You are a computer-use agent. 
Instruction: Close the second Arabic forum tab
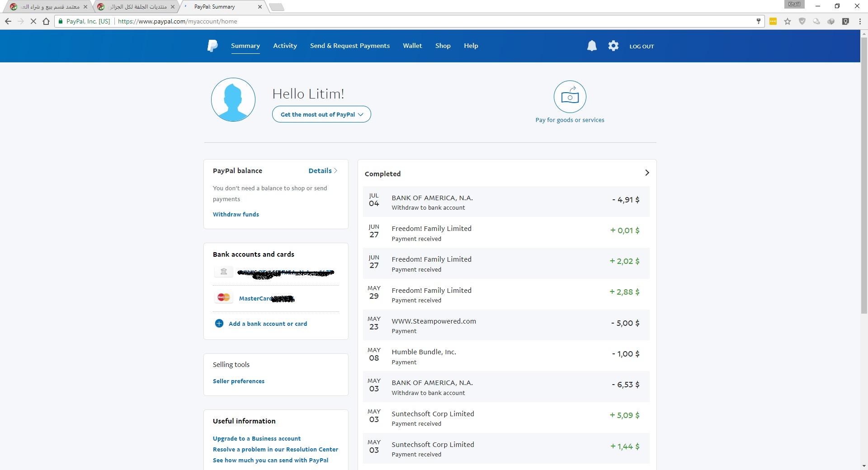(172, 7)
